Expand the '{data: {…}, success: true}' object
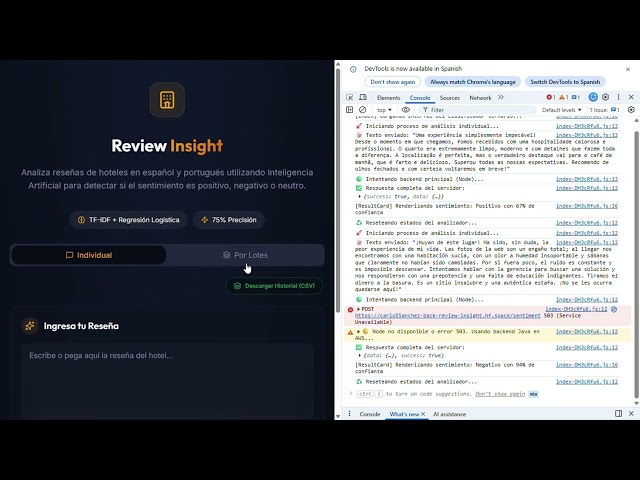This screenshot has height=480, width=640. point(360,356)
